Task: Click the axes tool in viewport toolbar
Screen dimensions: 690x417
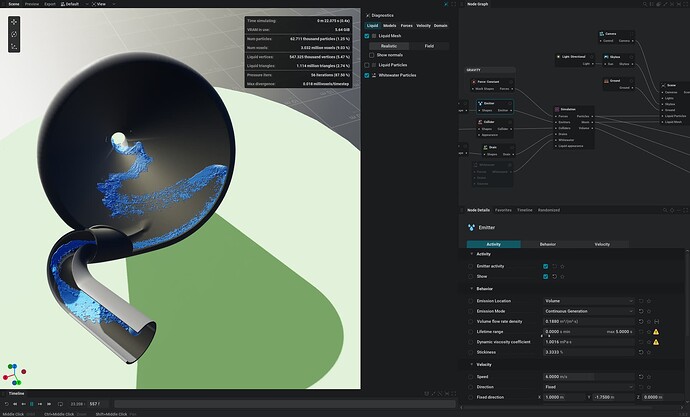Action: [x=15, y=47]
